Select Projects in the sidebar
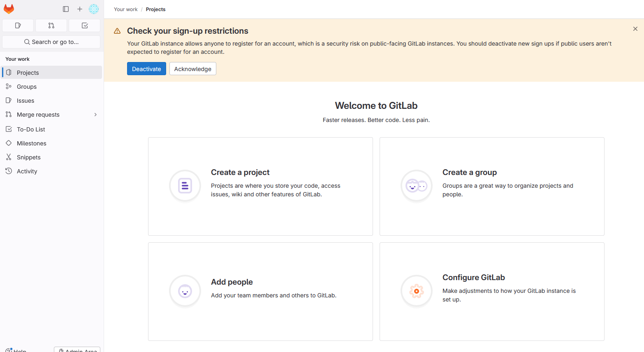Viewport: 644px width, 352px height. pyautogui.click(x=52, y=73)
